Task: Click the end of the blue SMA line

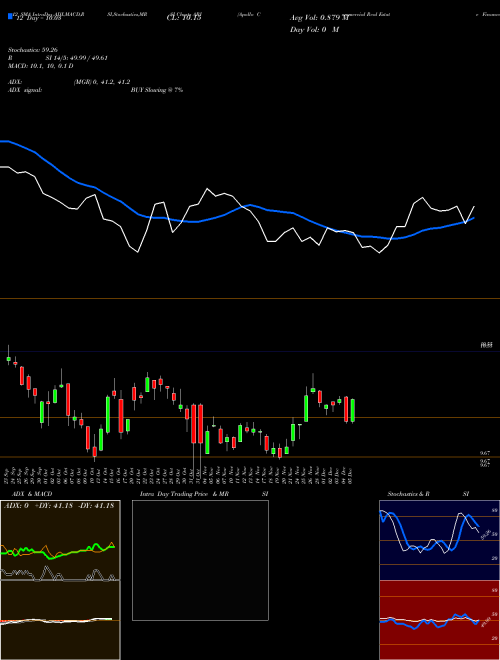Action: 474,218
